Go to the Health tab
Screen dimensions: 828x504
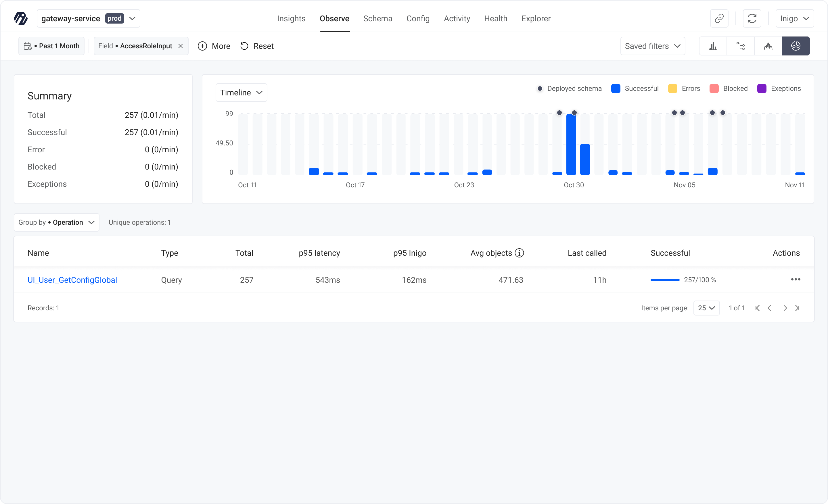(496, 18)
